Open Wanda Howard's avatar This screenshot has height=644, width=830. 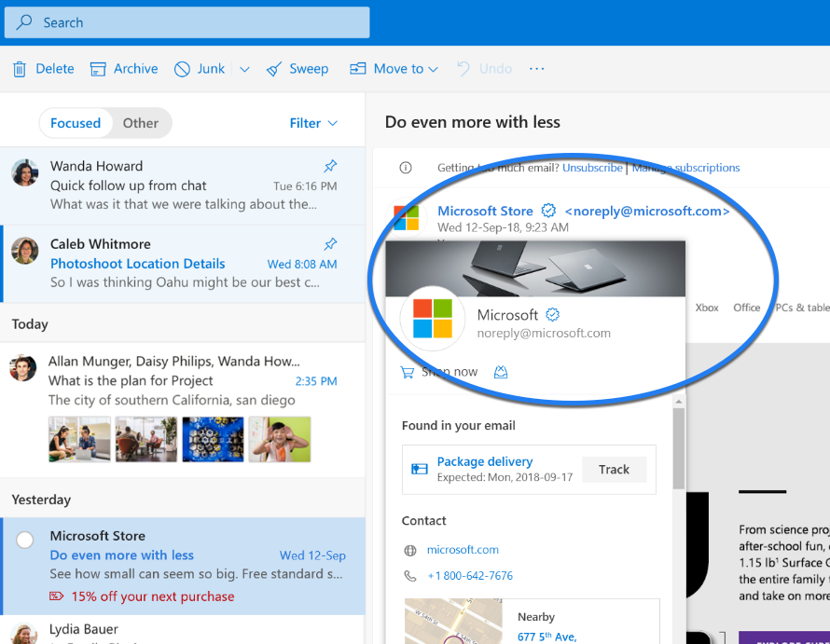pos(25,172)
